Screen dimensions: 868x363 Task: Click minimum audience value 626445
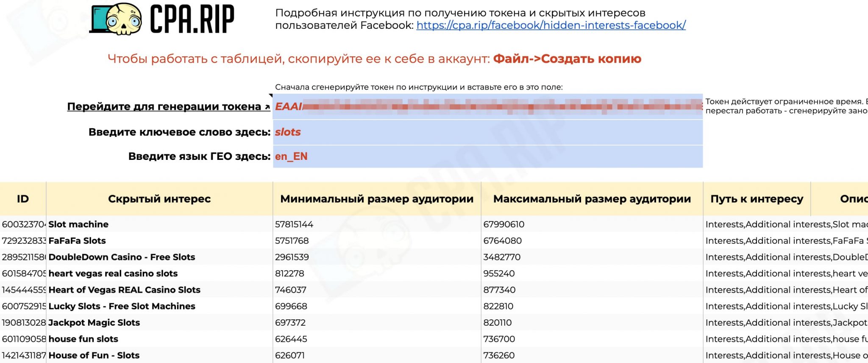pyautogui.click(x=291, y=339)
